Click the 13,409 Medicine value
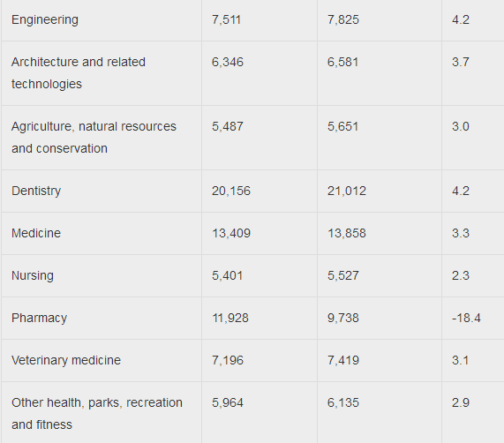This screenshot has height=443, width=504. (231, 233)
